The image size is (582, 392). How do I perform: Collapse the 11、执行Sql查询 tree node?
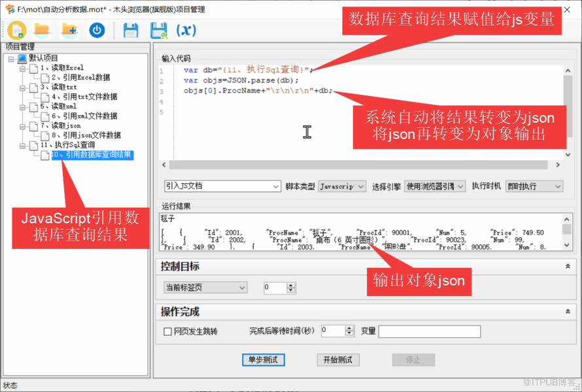tap(23, 146)
